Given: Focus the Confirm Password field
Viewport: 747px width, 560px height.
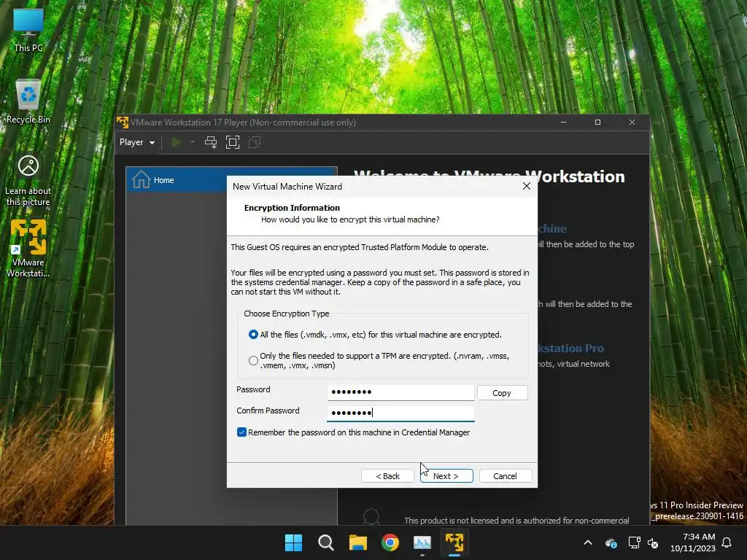Looking at the screenshot, I should coord(400,413).
